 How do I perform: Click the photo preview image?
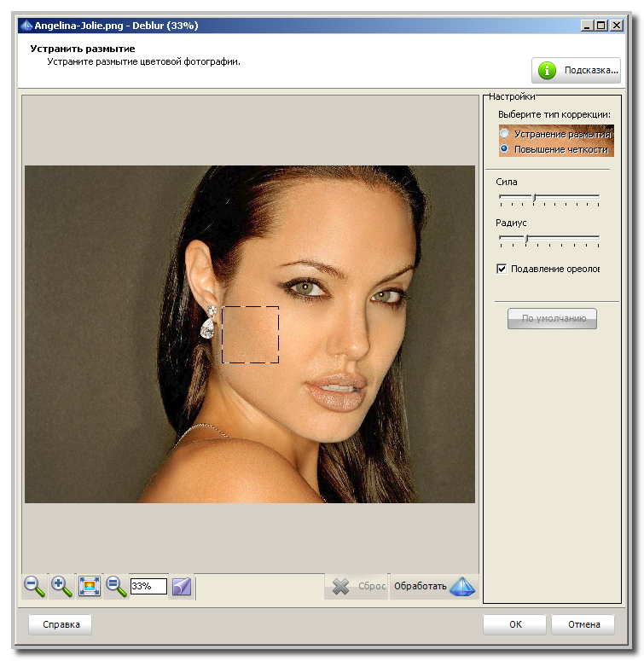pyautogui.click(x=250, y=333)
